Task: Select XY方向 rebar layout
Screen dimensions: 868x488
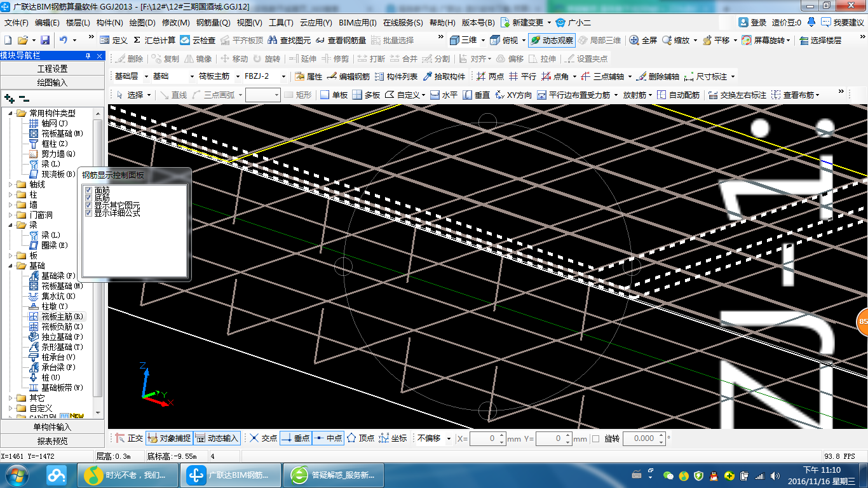Action: pyautogui.click(x=513, y=95)
